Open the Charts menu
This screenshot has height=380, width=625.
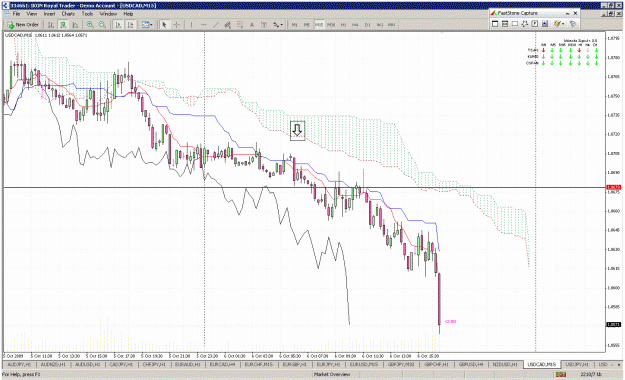(68, 14)
